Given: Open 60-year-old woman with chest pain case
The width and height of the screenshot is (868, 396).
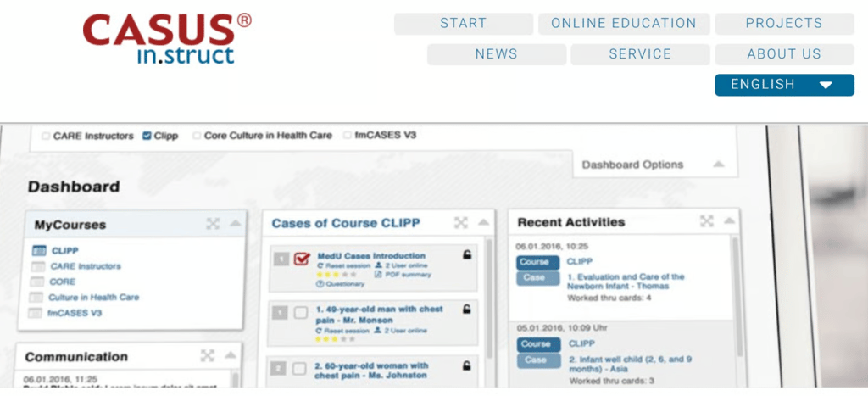Looking at the screenshot, I should (371, 371).
